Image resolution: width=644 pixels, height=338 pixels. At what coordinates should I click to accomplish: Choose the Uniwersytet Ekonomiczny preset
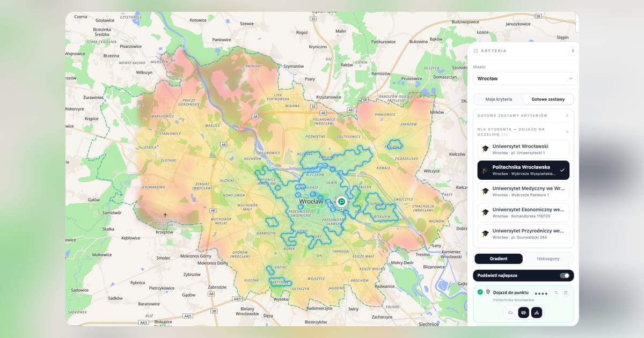(523, 212)
